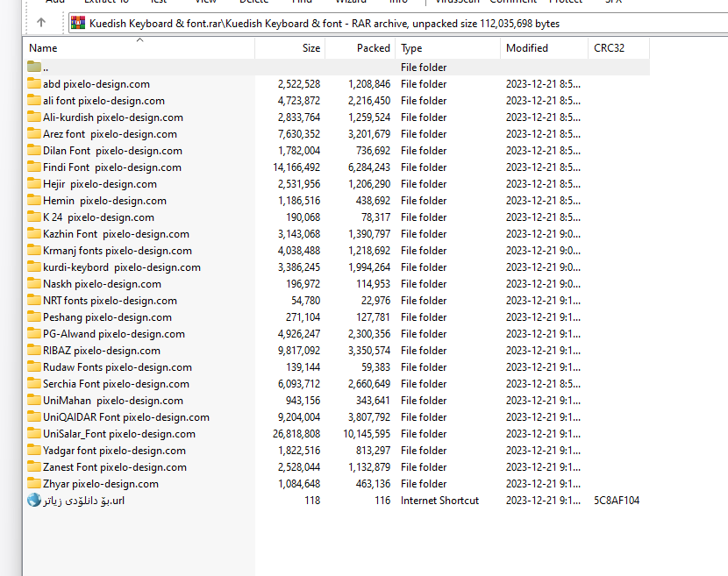Select folder icon next to kurdi-keybord
The image size is (728, 576).
coord(34,267)
